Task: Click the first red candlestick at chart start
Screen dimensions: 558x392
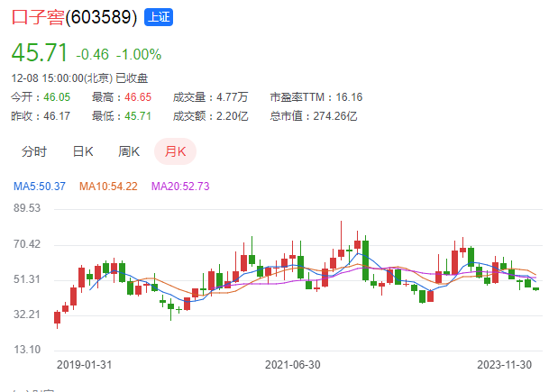Action: (x=58, y=317)
